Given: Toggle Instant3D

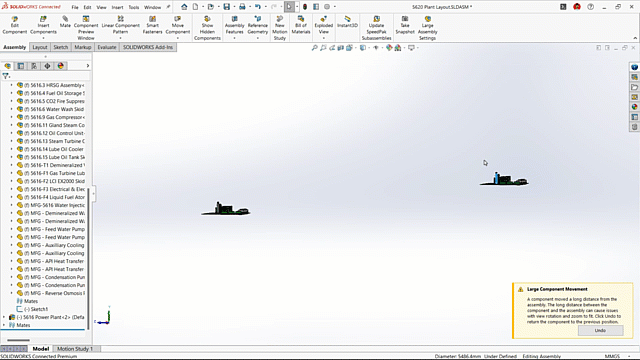Looking at the screenshot, I should point(347,22).
